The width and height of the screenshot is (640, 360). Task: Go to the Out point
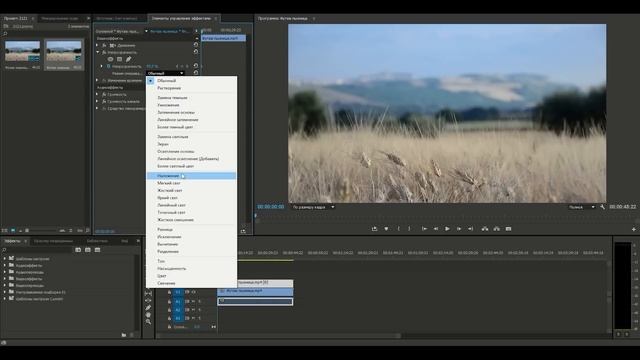[x=470, y=229]
